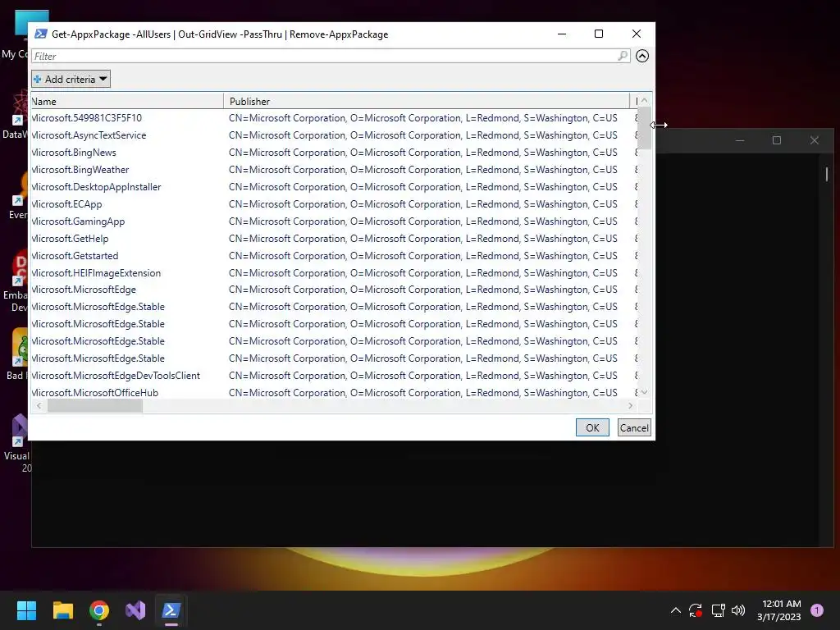Sort by the Publisher column header
Screen dimensions: 840x630
[x=427, y=101]
